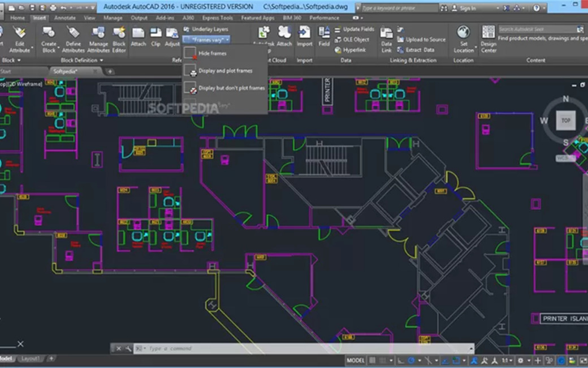
Task: Open the Manage Attributes tool
Action: click(x=98, y=38)
